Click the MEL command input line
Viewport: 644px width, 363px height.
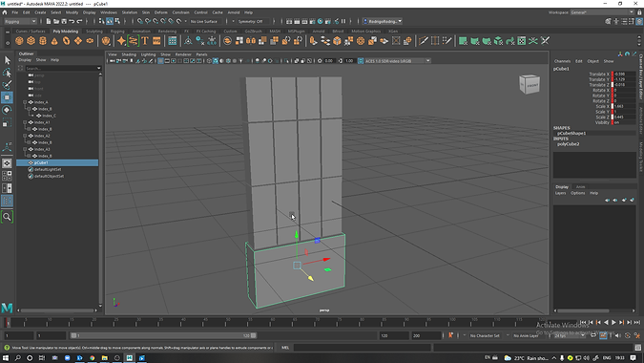363,348
